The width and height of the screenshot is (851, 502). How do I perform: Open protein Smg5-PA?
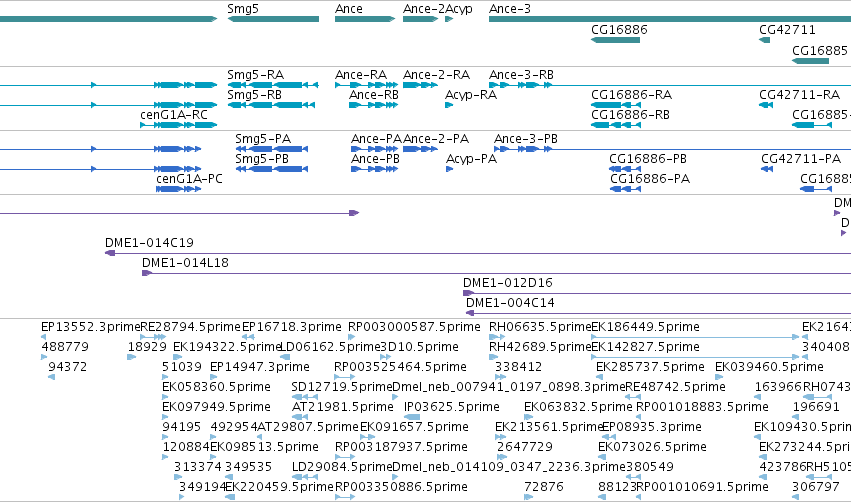click(263, 139)
